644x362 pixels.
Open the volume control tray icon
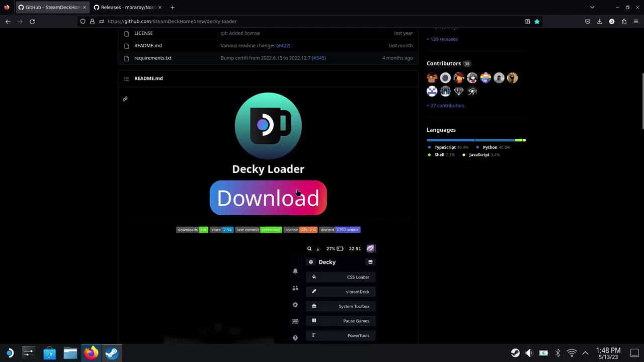529,353
